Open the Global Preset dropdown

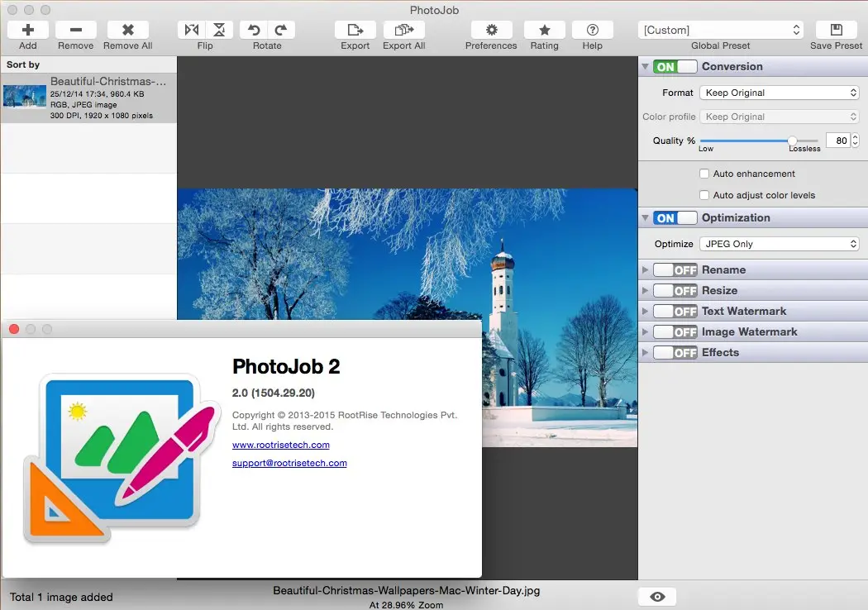pos(721,30)
